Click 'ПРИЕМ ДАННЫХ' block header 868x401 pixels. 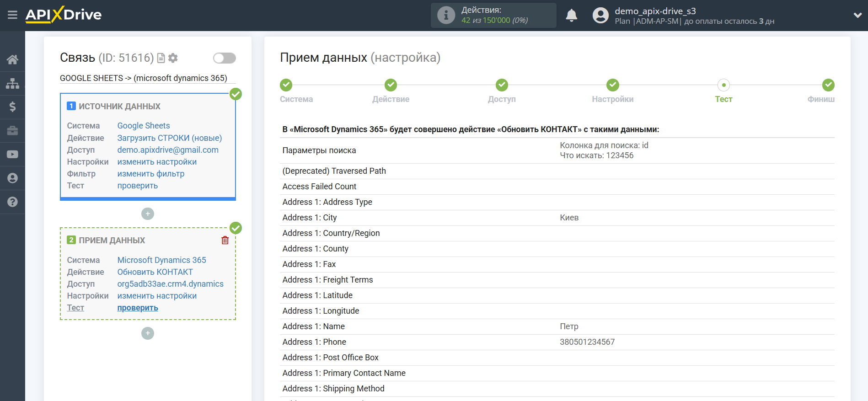click(112, 241)
